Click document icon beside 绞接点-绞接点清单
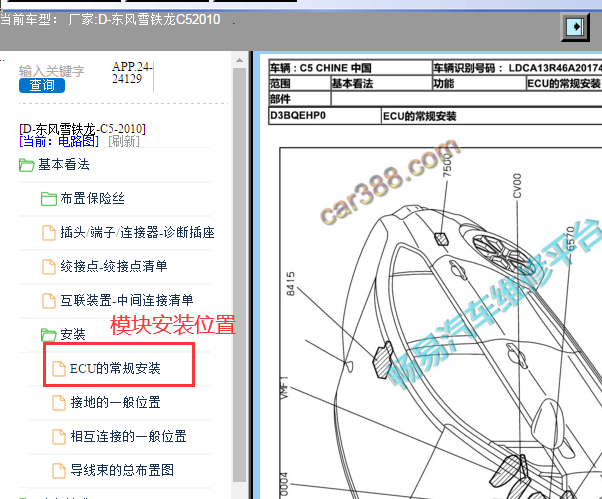 pos(49,267)
